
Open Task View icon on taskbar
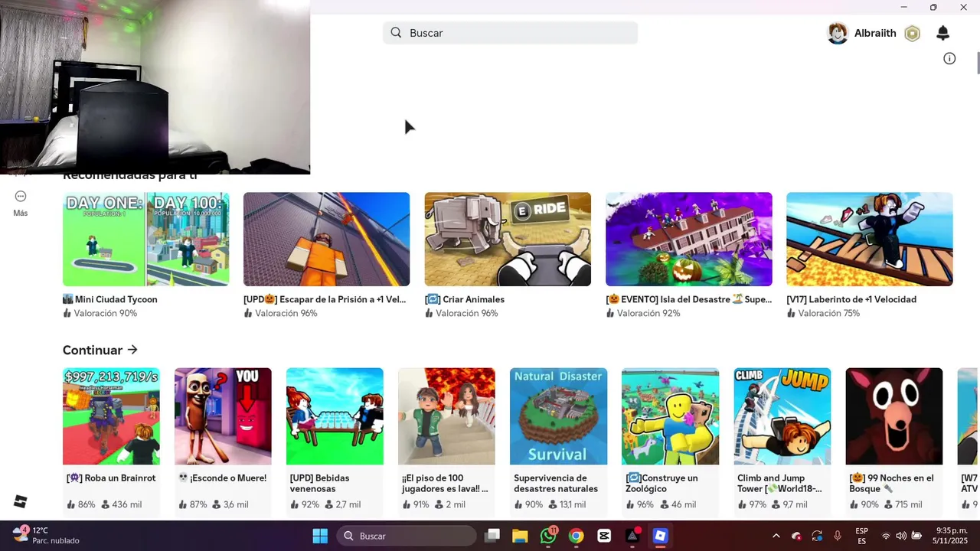pos(492,536)
